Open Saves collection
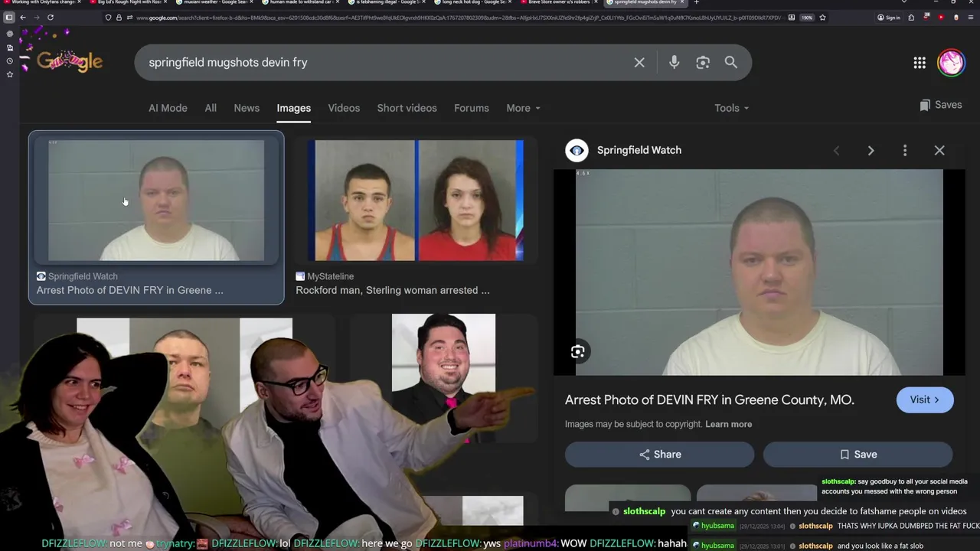 coord(941,105)
